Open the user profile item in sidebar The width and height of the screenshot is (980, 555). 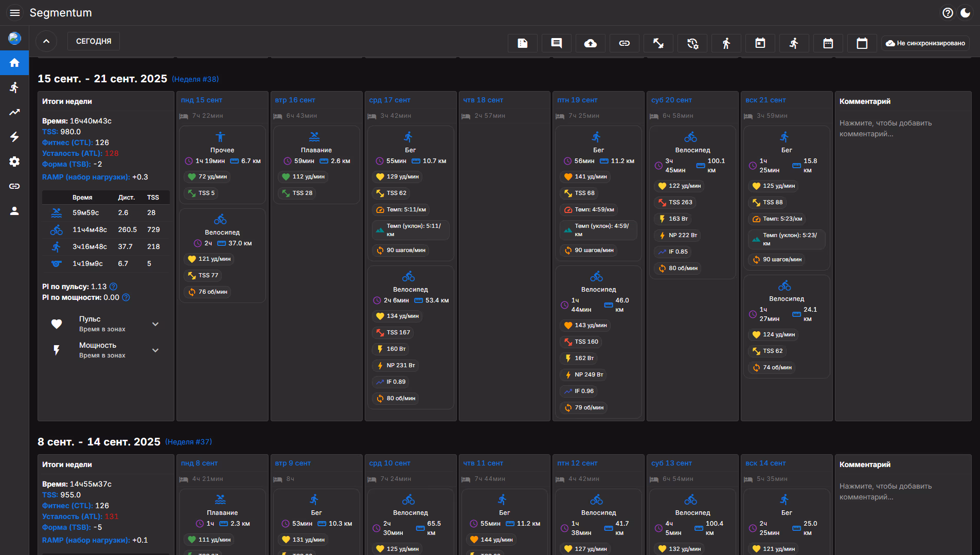click(14, 211)
